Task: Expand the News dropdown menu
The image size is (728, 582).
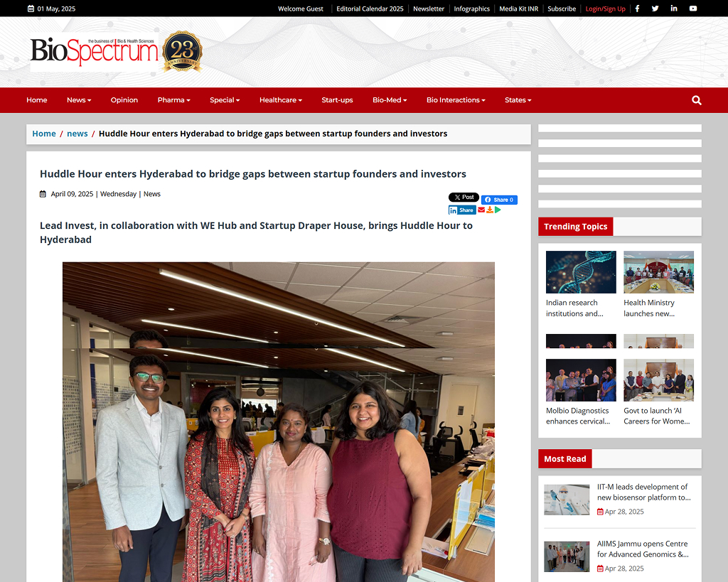Action: [x=79, y=100]
